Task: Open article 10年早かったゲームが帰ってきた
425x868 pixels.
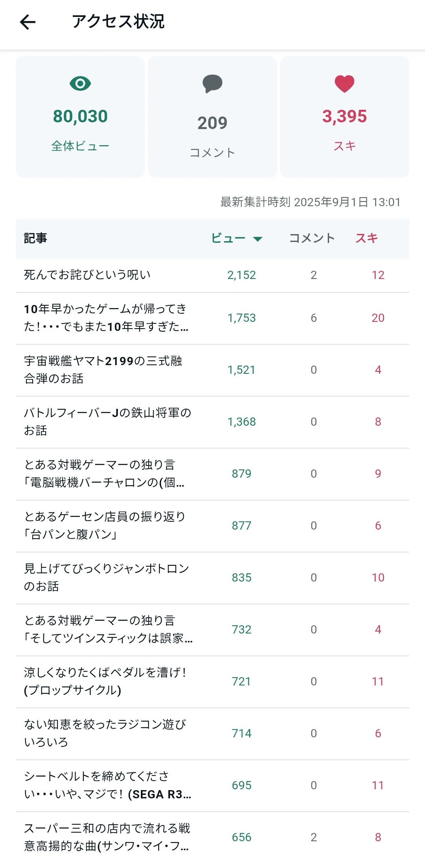Action: (213, 318)
